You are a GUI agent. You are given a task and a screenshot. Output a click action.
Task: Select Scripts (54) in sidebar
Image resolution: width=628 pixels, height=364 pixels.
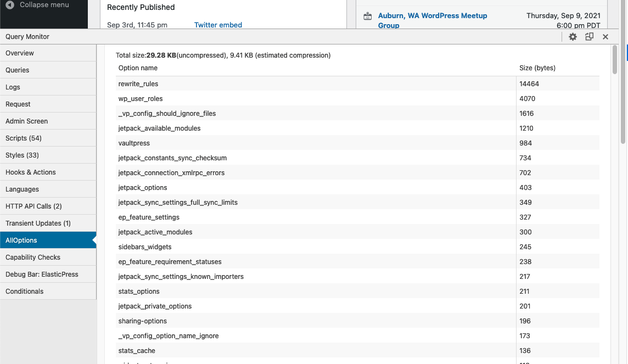click(x=24, y=138)
